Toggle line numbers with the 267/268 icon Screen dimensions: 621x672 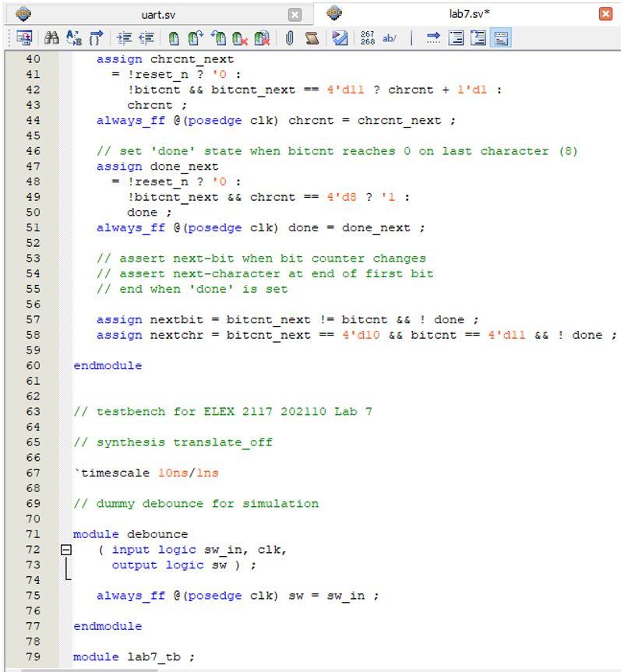[x=368, y=38]
